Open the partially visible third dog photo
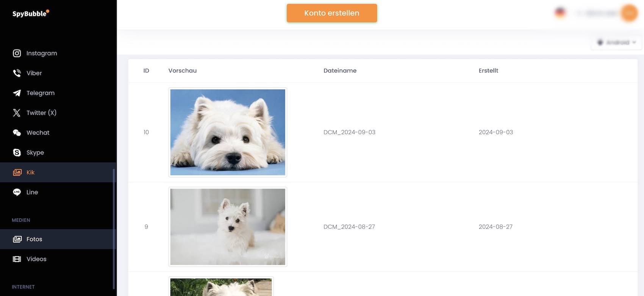644x296 pixels. [x=221, y=287]
